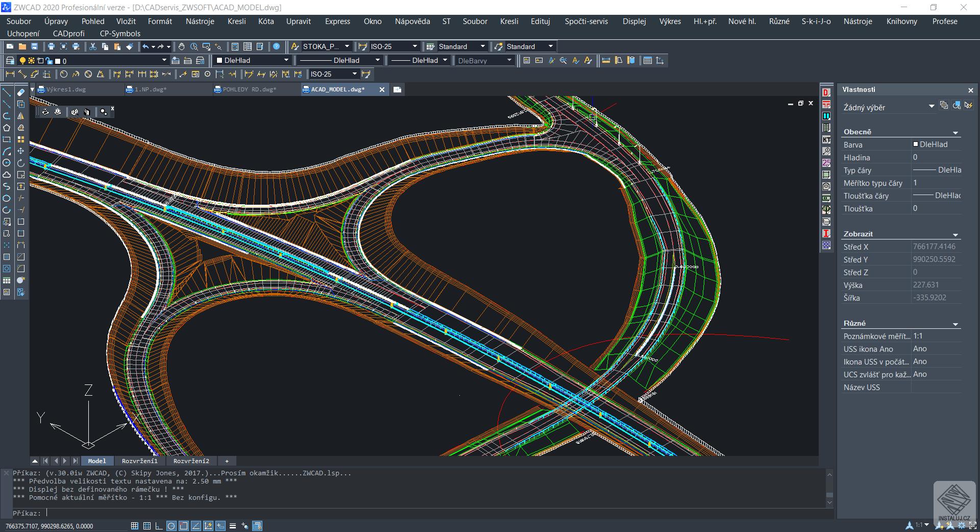Image resolution: width=980 pixels, height=532 pixels.
Task: Select the Rectangle drawing tool
Action: click(x=7, y=139)
